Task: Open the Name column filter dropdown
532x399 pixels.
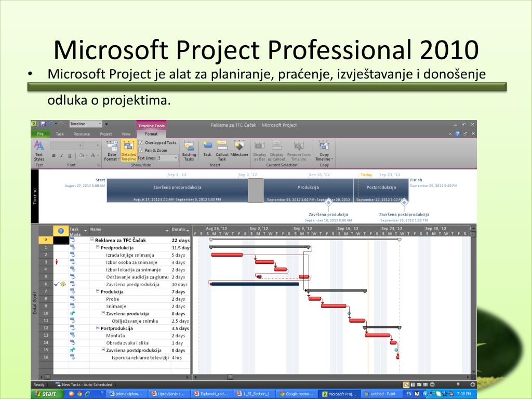Action: click(167, 231)
